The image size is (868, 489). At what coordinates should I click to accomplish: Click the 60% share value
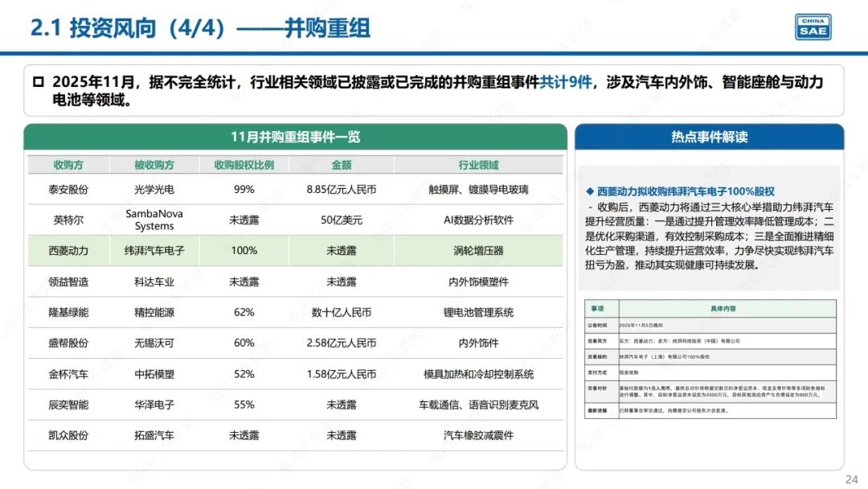(244, 343)
